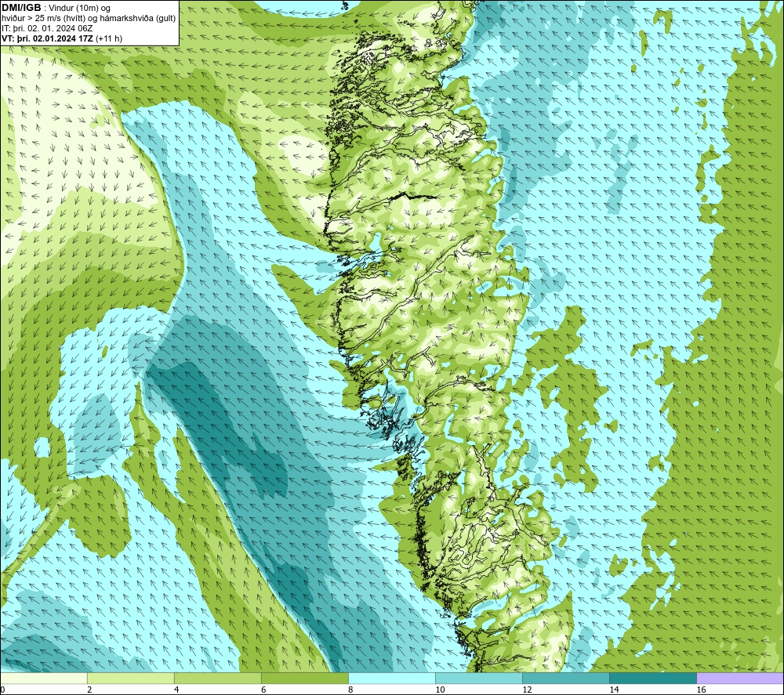Click the '4' scale label
The width and height of the screenshot is (784, 695).
tap(176, 690)
